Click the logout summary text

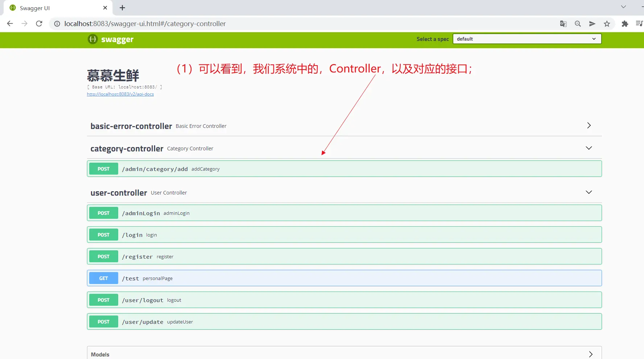[174, 300]
